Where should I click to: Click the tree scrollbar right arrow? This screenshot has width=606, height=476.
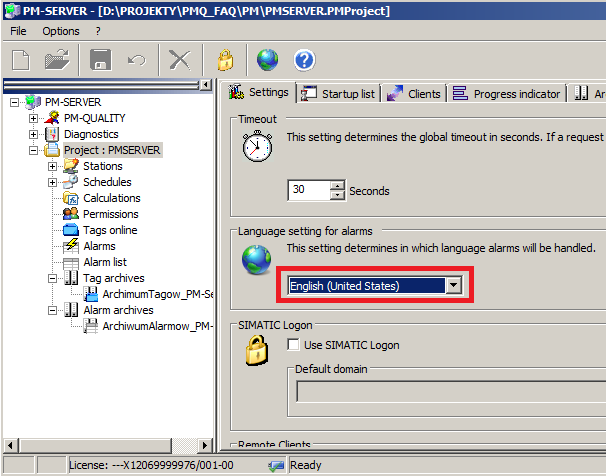coord(204,445)
